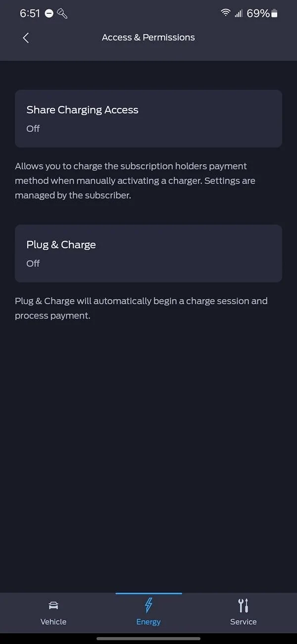Switch to the Service tab

coord(243,613)
